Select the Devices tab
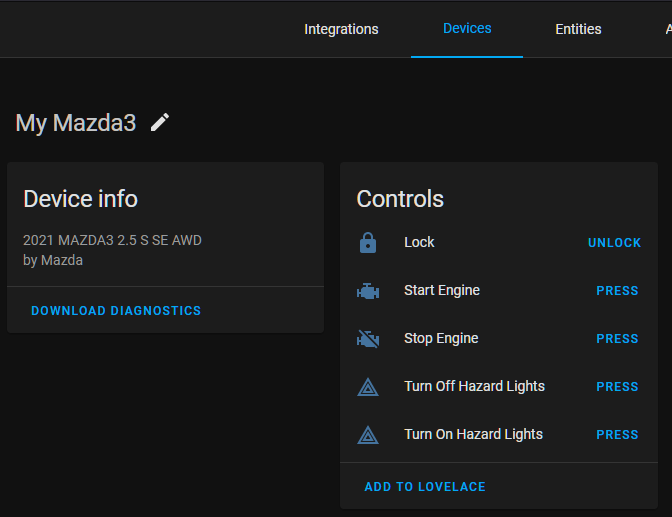 tap(467, 28)
